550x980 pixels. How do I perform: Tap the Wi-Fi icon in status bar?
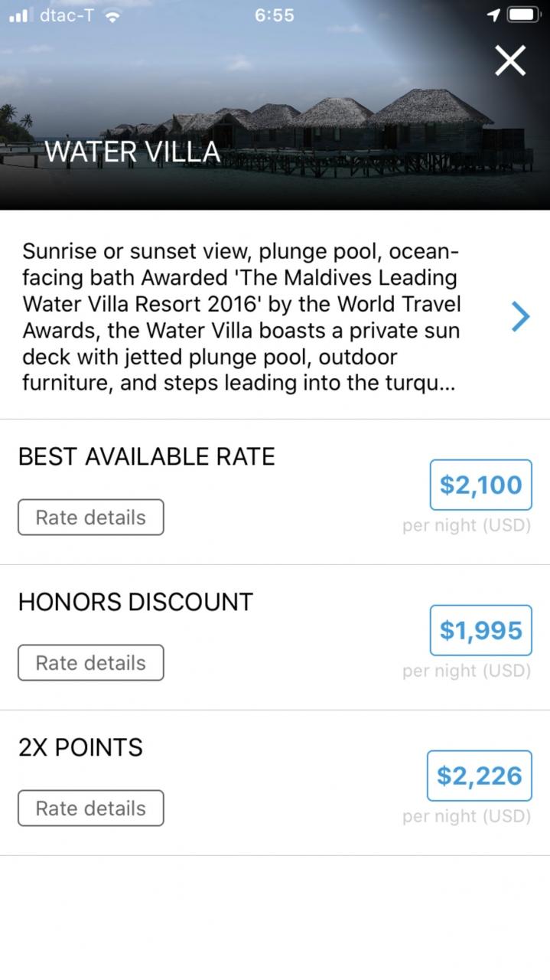point(113,16)
